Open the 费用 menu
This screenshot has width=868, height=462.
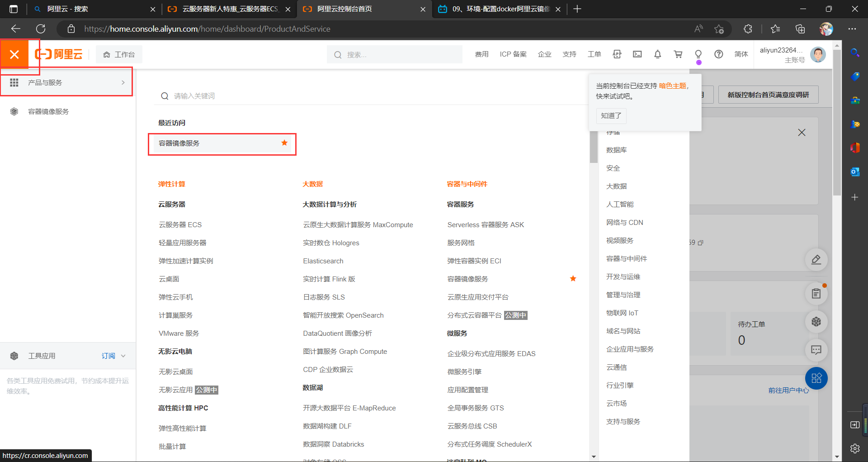pos(481,54)
